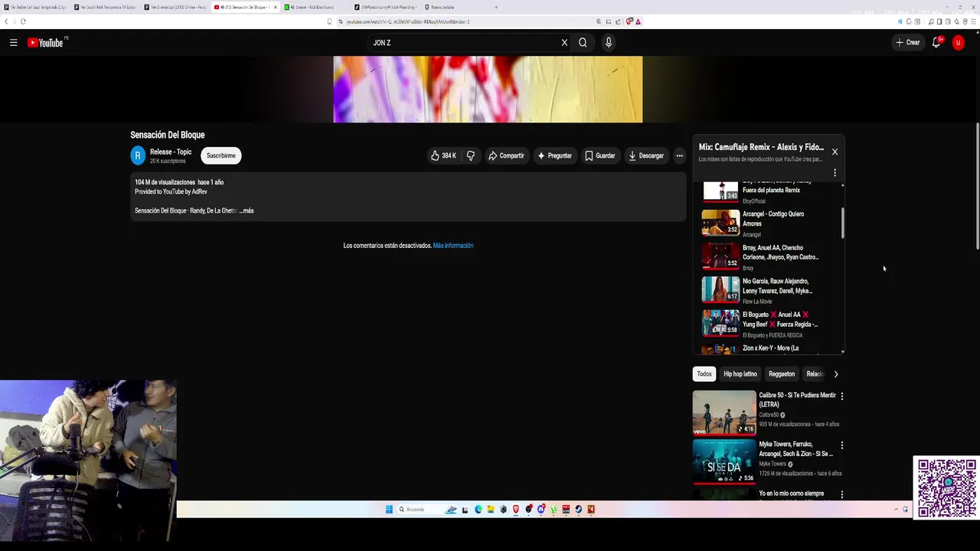Switch to the South Park browser tab
Screen dimensions: 980x551
[x=105, y=7]
